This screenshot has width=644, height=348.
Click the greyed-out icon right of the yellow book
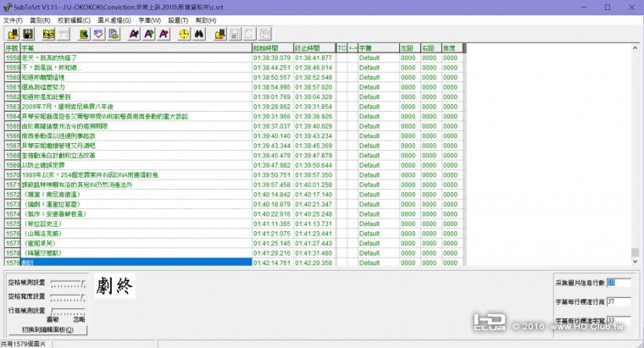64,34
